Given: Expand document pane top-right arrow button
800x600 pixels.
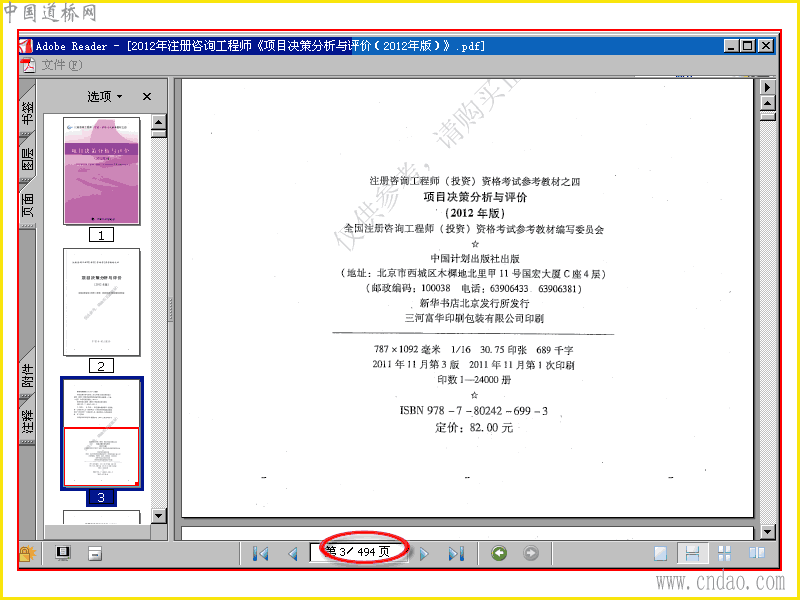Looking at the screenshot, I should [x=767, y=87].
